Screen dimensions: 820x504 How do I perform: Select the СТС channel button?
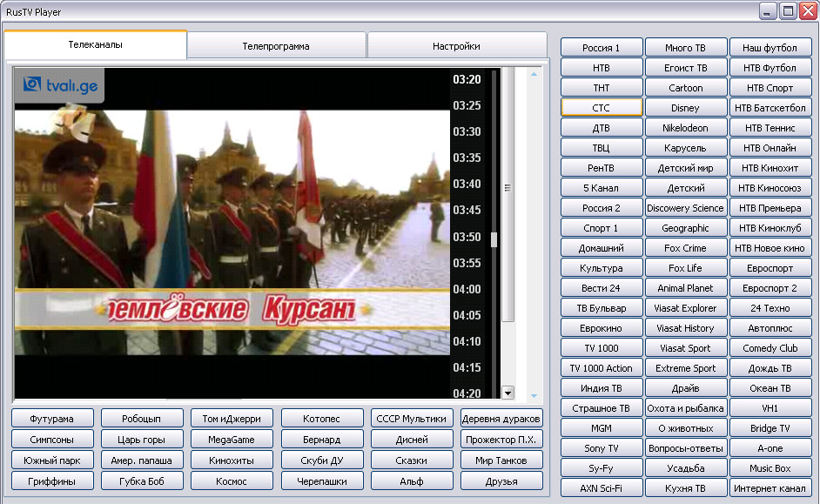click(x=602, y=108)
